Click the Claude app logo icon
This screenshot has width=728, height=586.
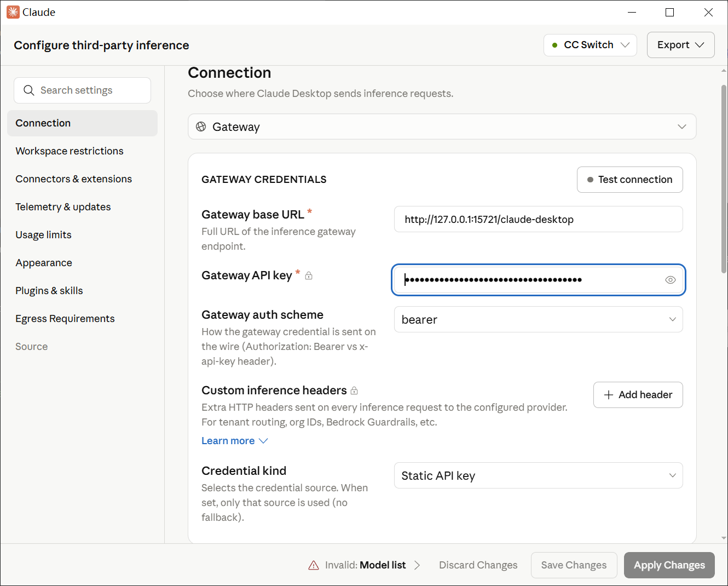13,12
